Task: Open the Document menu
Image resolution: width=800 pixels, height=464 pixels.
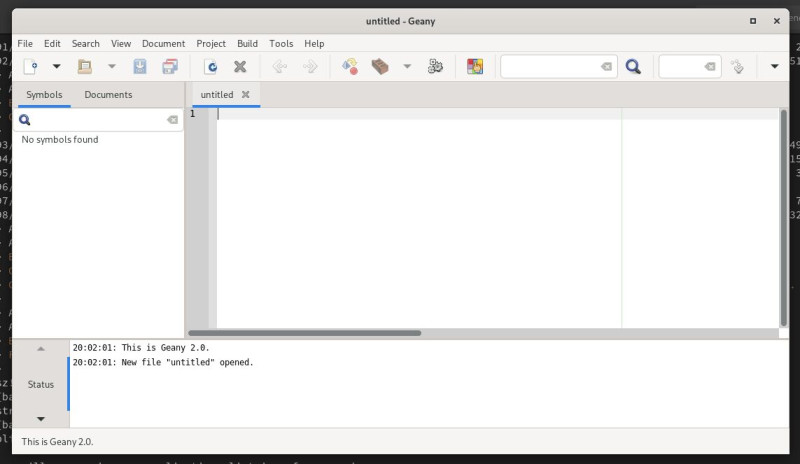Action: pos(163,43)
